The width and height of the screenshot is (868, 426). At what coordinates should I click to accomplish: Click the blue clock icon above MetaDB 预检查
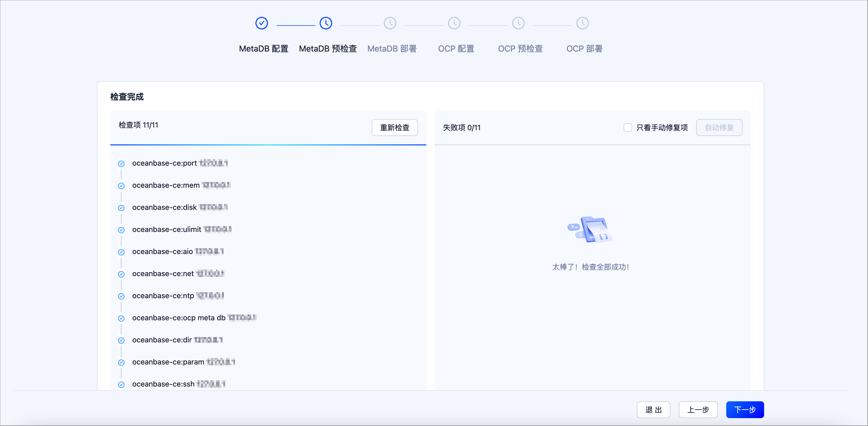point(326,23)
